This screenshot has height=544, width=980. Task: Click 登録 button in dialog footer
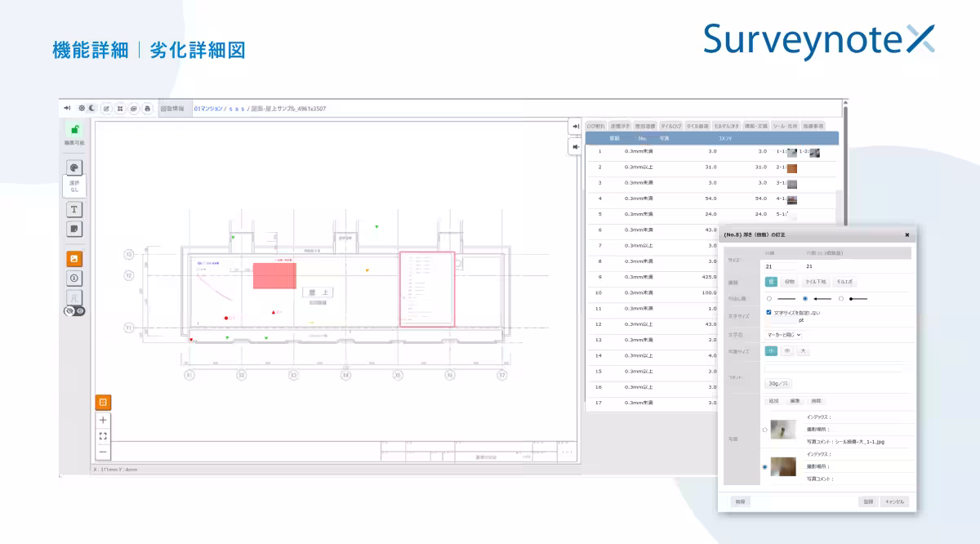point(868,502)
